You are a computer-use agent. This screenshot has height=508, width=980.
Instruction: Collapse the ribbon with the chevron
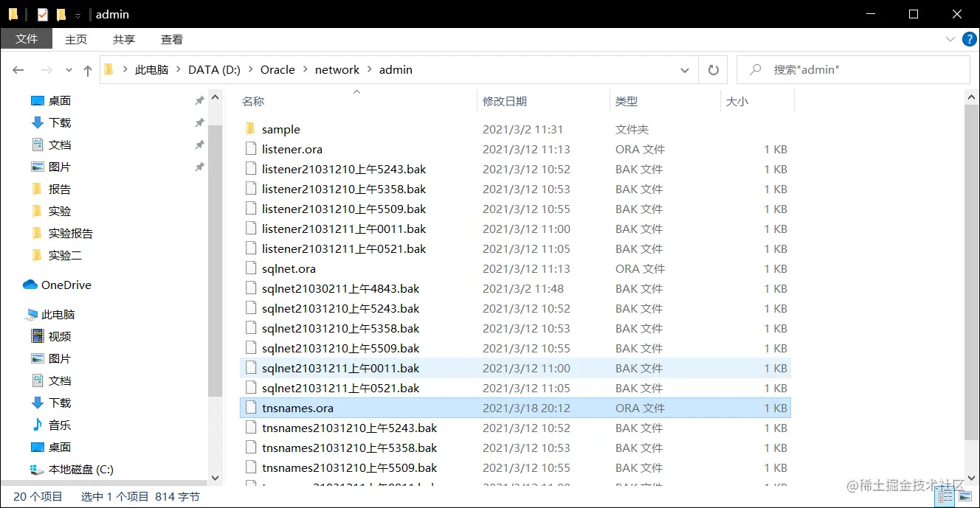coord(951,39)
